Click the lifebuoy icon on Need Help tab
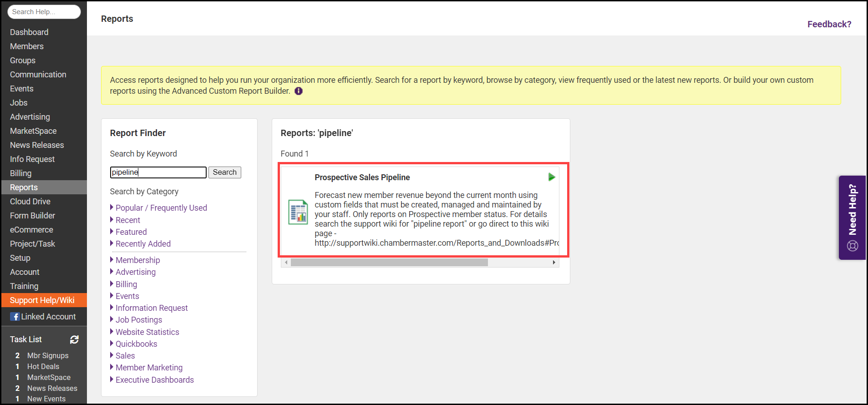The width and height of the screenshot is (868, 405). 852,246
